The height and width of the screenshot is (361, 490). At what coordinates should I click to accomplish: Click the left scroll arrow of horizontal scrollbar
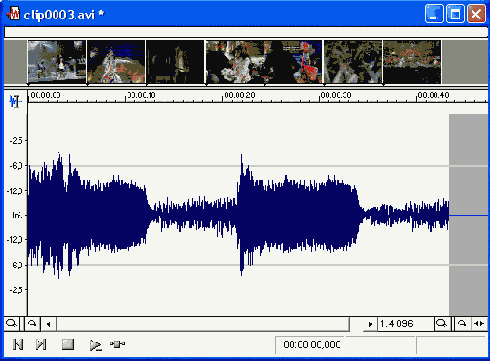pyautogui.click(x=49, y=324)
